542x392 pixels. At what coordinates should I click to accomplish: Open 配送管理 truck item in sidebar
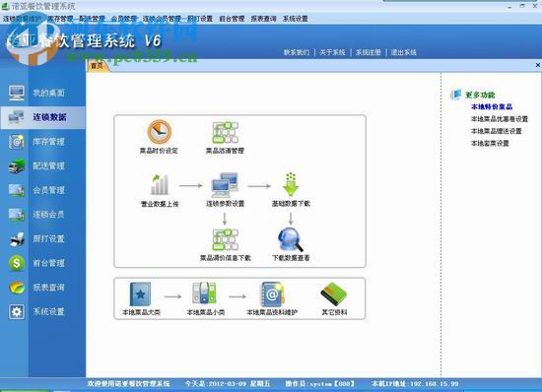(x=43, y=165)
